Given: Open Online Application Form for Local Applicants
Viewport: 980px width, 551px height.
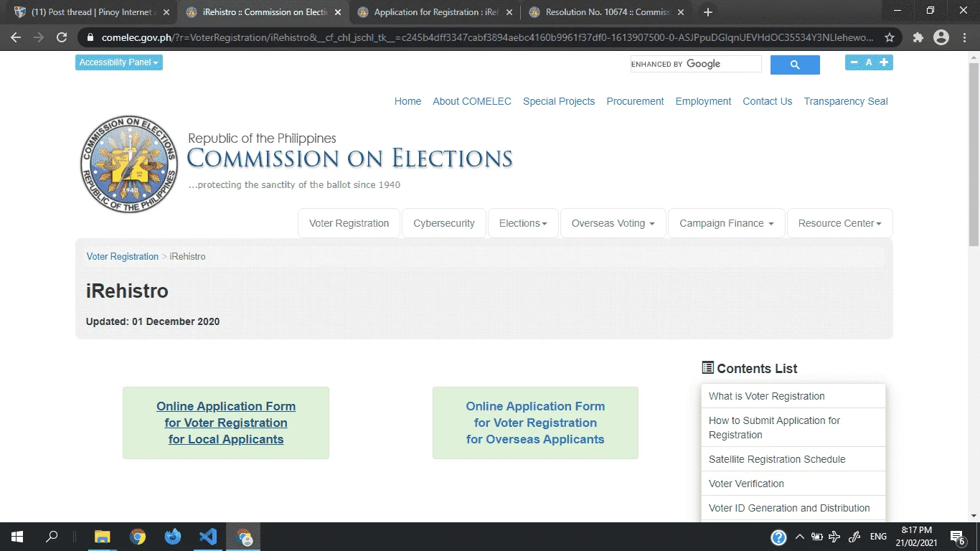Looking at the screenshot, I should pyautogui.click(x=226, y=423).
